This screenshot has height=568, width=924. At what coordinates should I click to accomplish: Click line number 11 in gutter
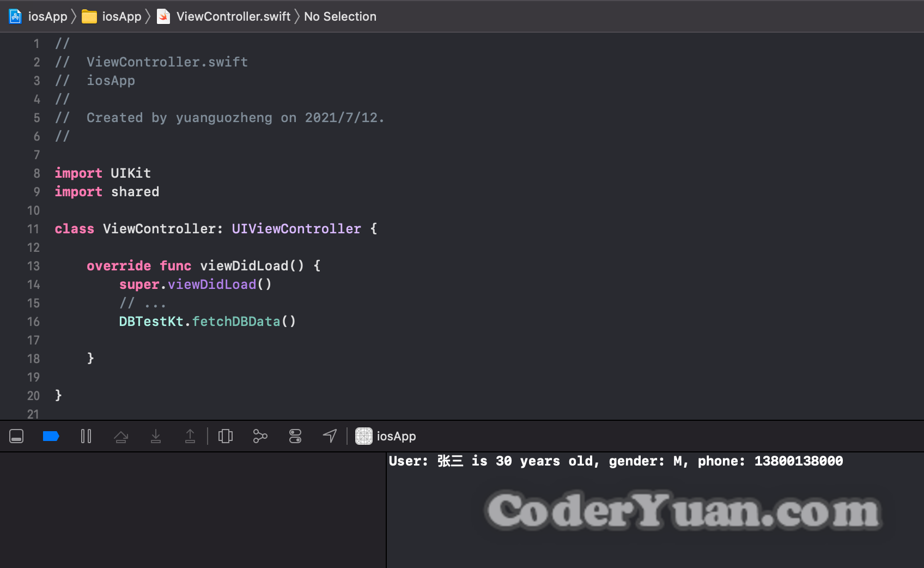33,229
